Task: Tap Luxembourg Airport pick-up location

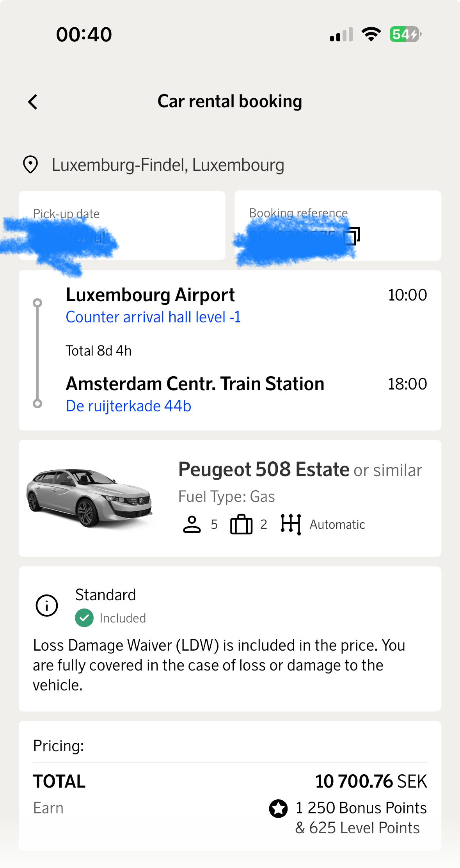Action: pyautogui.click(x=150, y=295)
